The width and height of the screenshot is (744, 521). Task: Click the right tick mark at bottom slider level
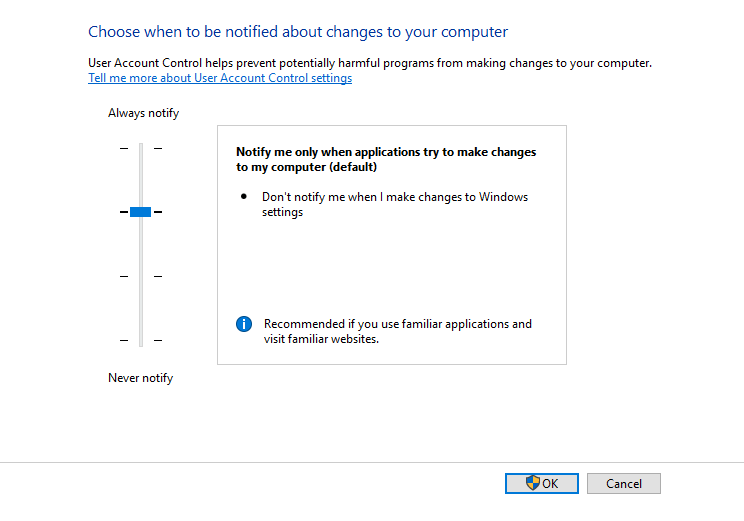click(158, 340)
